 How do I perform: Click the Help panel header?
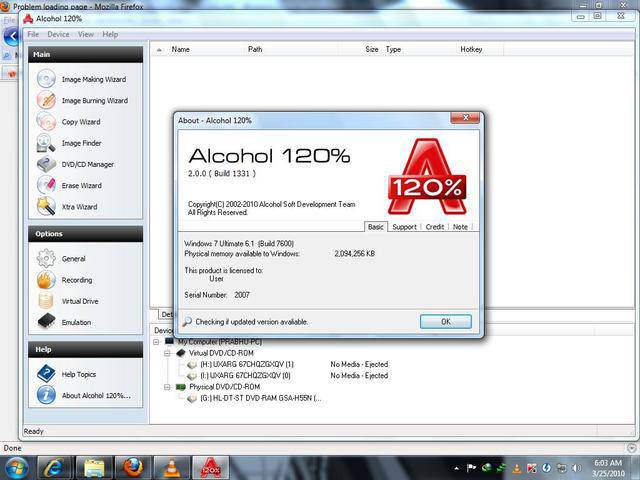[x=86, y=349]
